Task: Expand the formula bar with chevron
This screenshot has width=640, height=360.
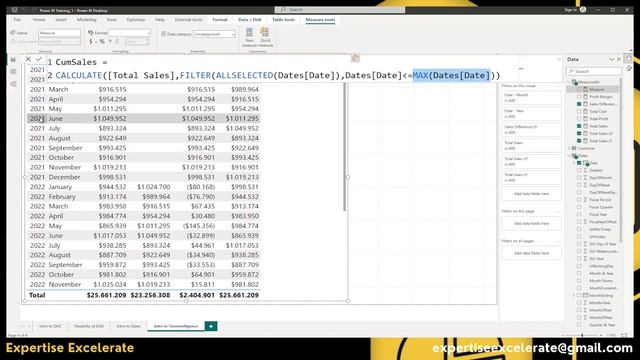Action: [559, 60]
